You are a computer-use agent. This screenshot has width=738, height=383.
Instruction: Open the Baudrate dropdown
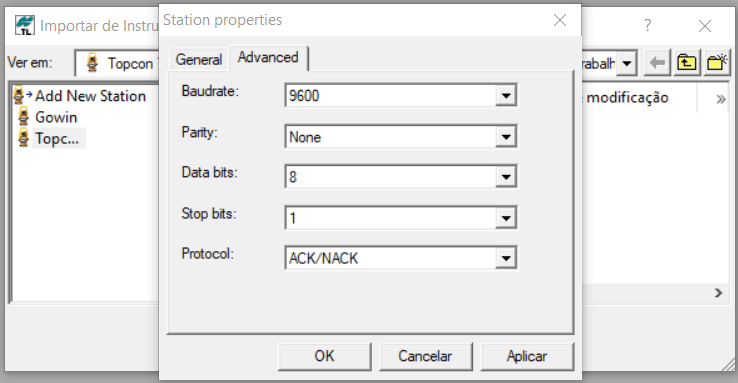pyautogui.click(x=506, y=96)
